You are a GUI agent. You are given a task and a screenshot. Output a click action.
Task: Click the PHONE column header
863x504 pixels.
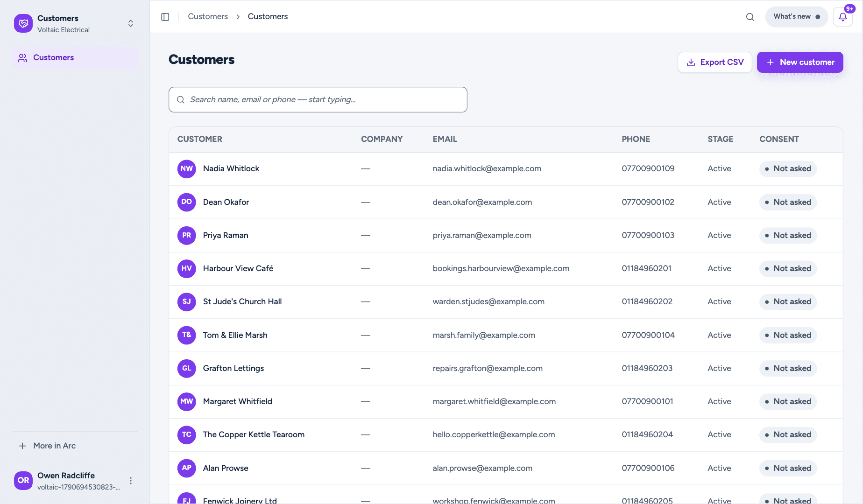coord(636,139)
